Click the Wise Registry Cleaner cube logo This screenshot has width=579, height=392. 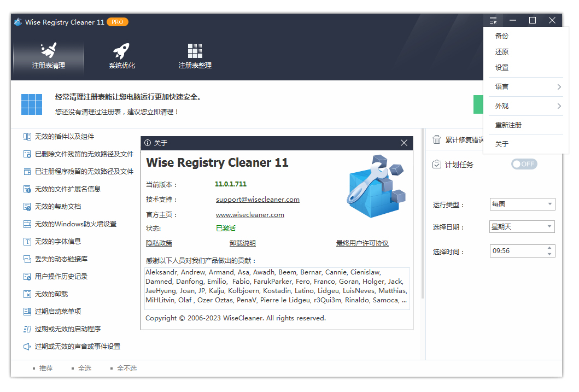click(x=376, y=186)
